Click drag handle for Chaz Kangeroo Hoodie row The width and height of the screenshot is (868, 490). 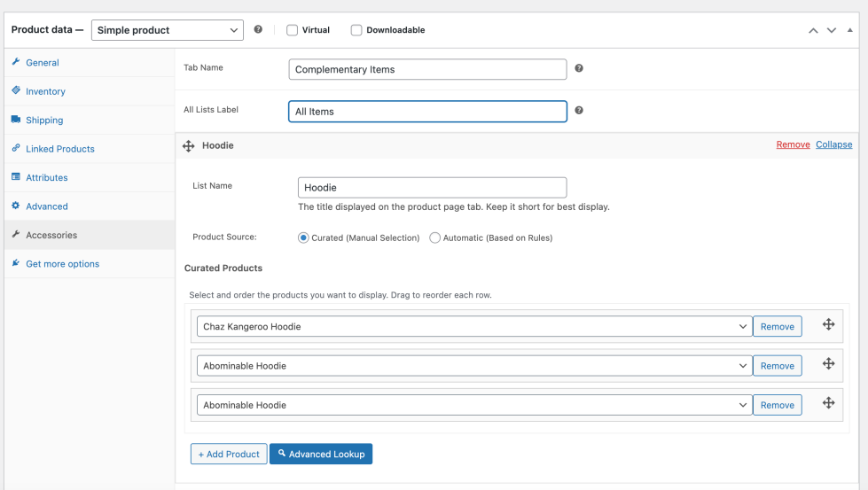(828, 325)
